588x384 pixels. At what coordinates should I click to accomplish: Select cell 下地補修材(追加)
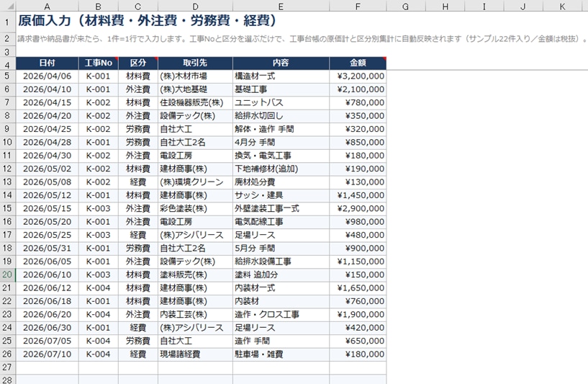click(281, 169)
